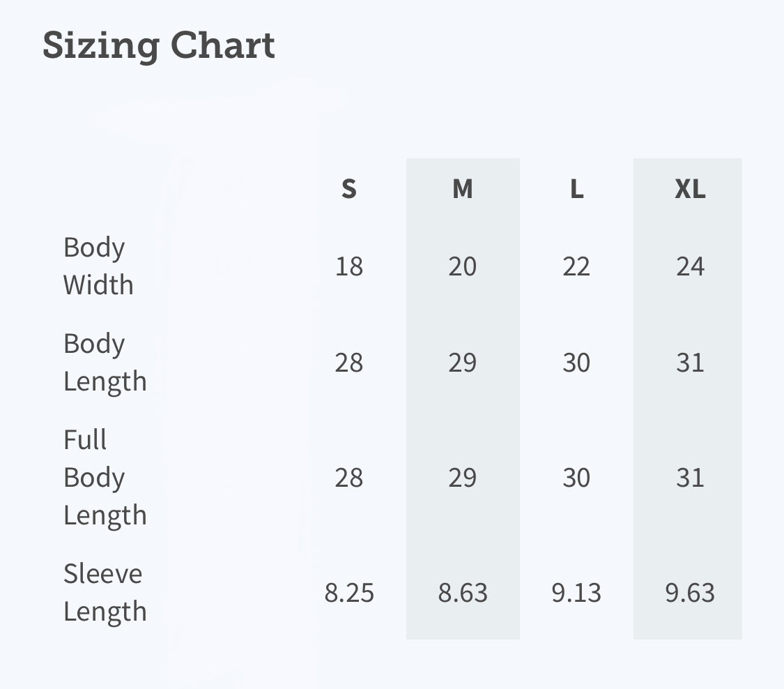Choose the L size column header
The image size is (784, 689).
576,189
